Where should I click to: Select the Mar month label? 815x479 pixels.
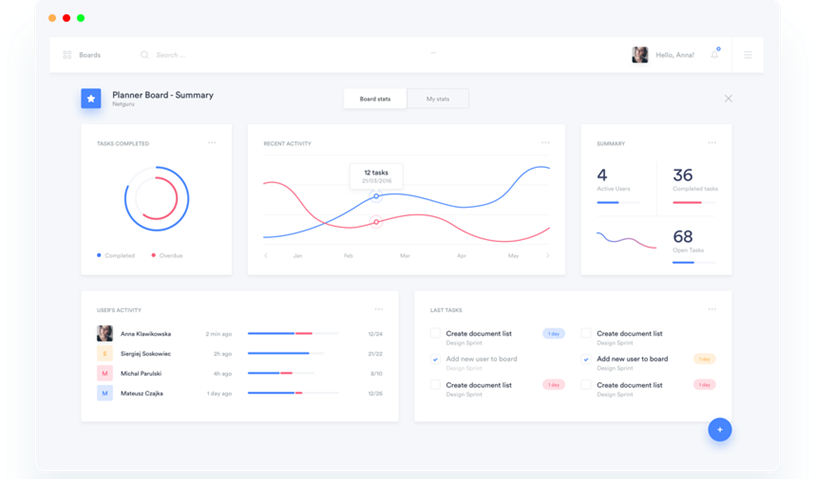coord(405,256)
